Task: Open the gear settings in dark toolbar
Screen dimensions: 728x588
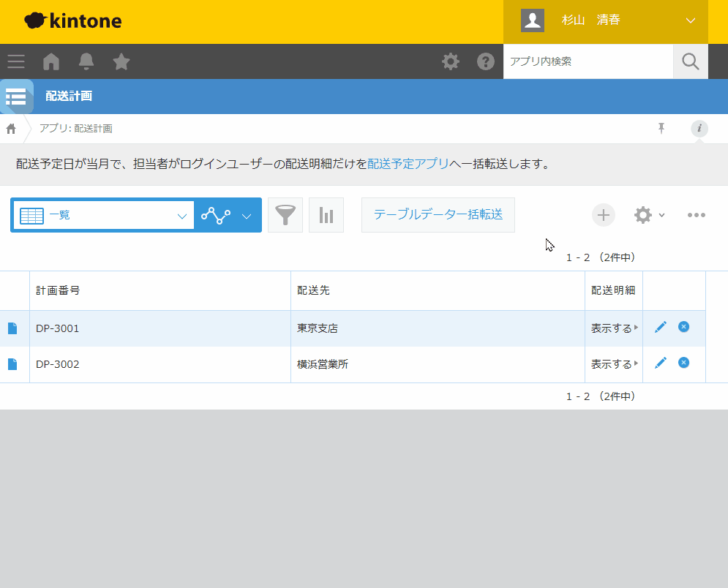Action: click(451, 61)
